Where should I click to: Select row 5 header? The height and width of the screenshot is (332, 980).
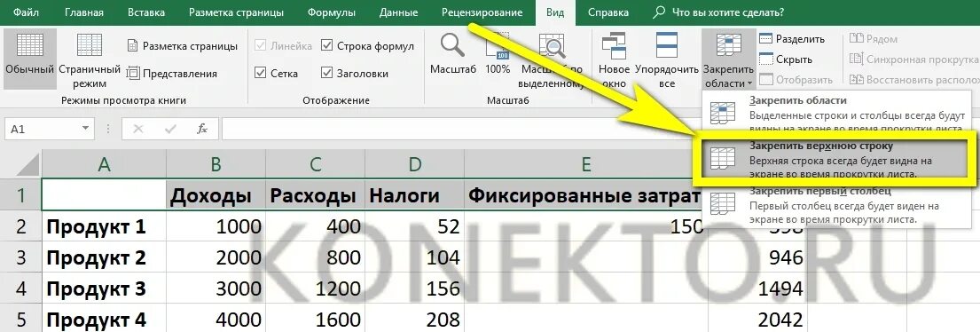(20, 319)
